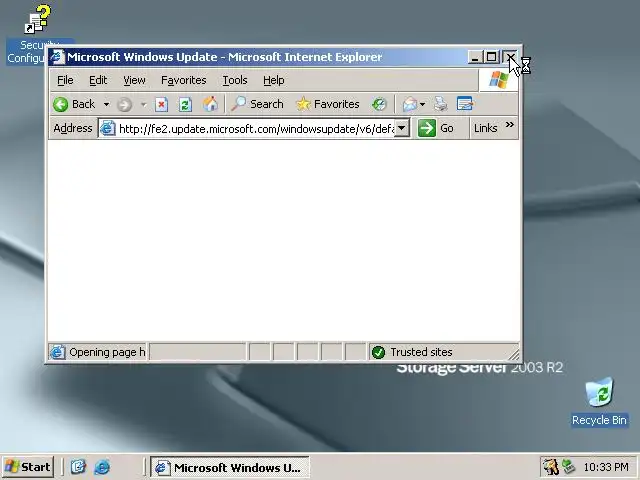
Task: Open the View menu
Action: [134, 80]
